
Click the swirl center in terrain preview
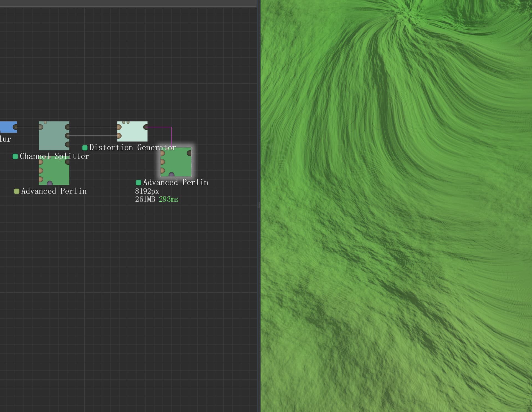click(x=405, y=14)
